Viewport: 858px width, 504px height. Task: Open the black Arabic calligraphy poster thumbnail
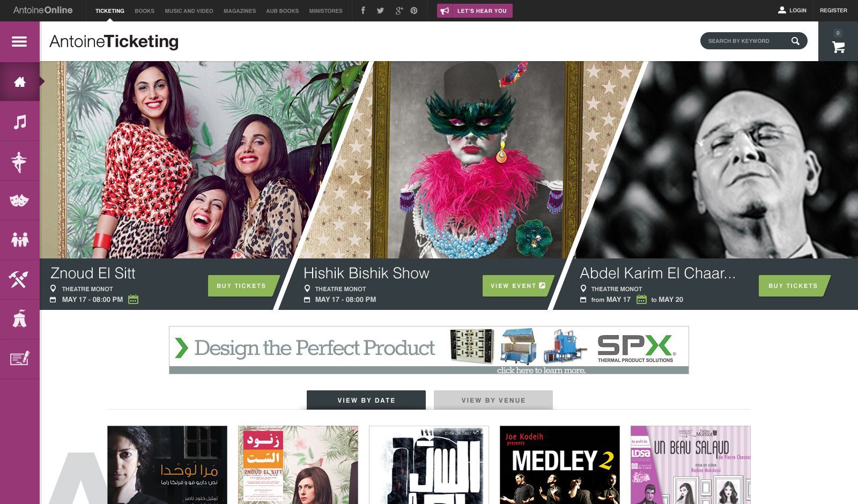pyautogui.click(x=429, y=465)
